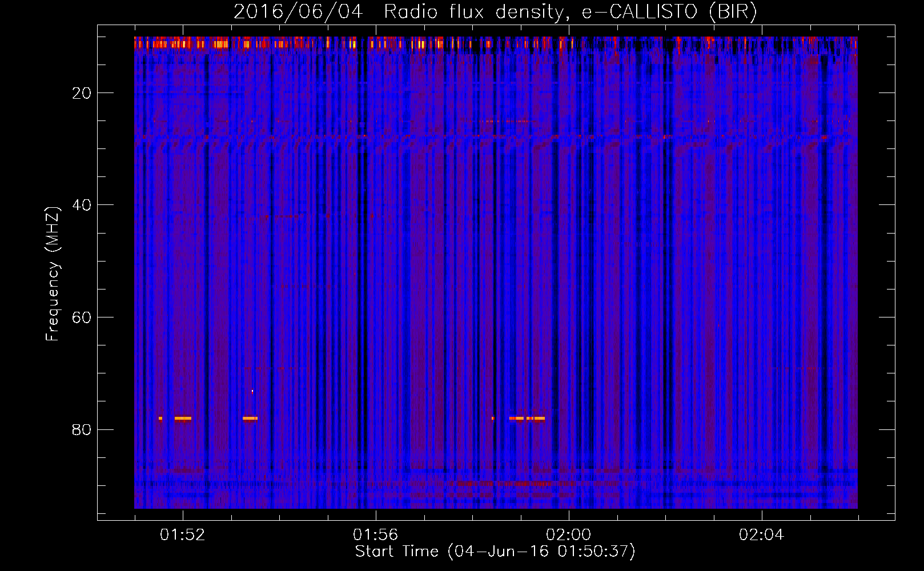Select the 'Frequency (MHZ)' y-axis label
Screen dimensions: 924x571
(52, 274)
